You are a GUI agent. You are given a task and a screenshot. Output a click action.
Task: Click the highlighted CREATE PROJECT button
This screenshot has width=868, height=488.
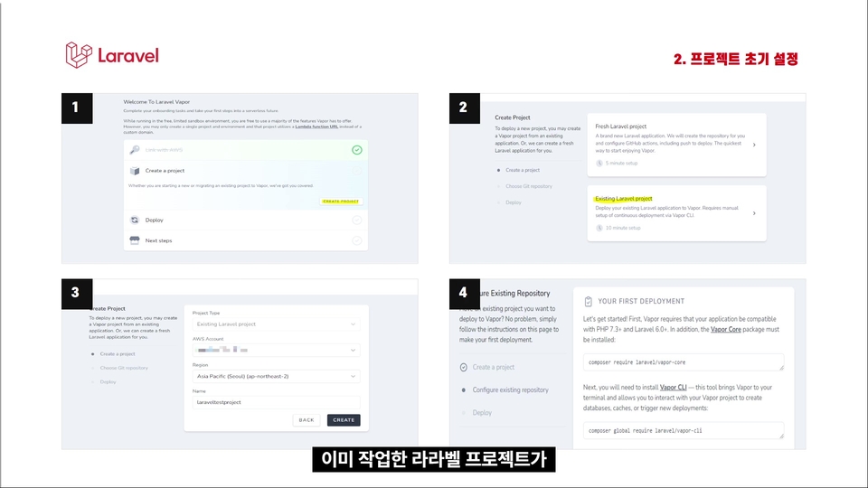click(341, 202)
